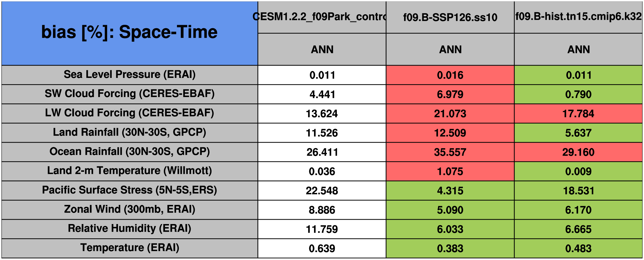Click the Pacific Surface Stress (5N-5S,ERS) label

tap(129, 190)
